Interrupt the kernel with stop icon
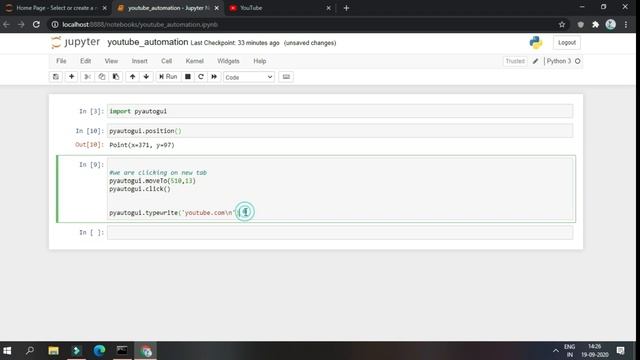The width and height of the screenshot is (640, 360). 188,77
